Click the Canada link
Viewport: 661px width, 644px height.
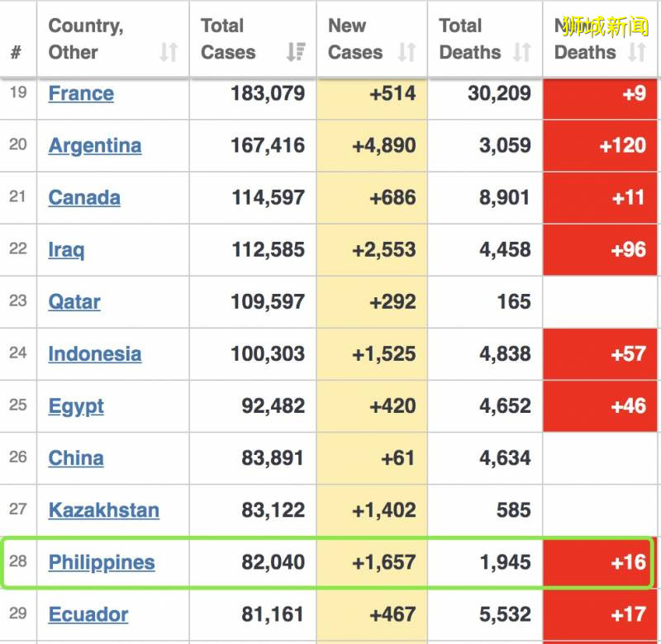[84, 197]
